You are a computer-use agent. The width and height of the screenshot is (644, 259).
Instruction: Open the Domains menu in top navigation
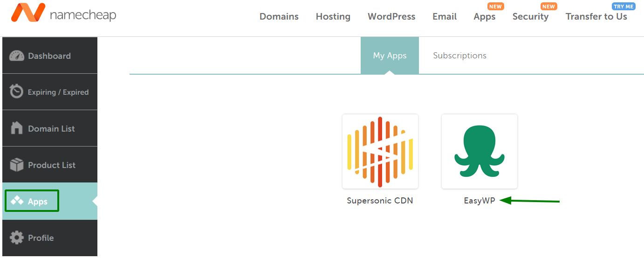pyautogui.click(x=279, y=17)
